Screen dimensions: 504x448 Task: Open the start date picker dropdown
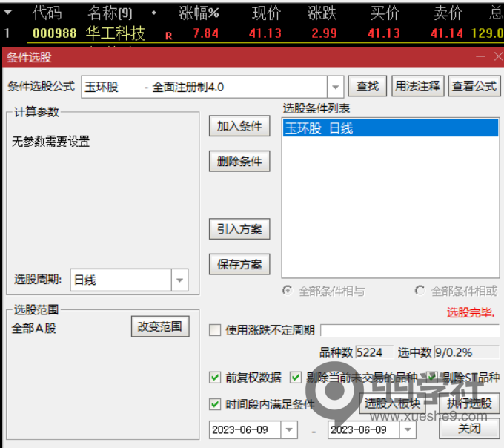click(289, 430)
